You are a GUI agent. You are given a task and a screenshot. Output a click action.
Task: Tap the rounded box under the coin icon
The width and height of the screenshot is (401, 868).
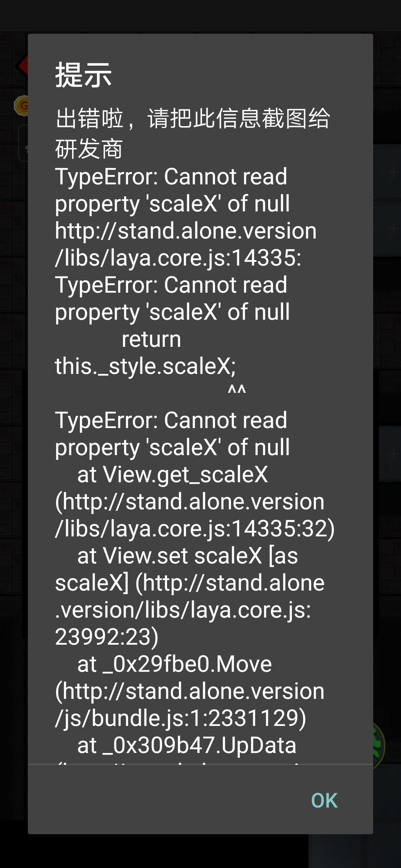click(x=23, y=143)
